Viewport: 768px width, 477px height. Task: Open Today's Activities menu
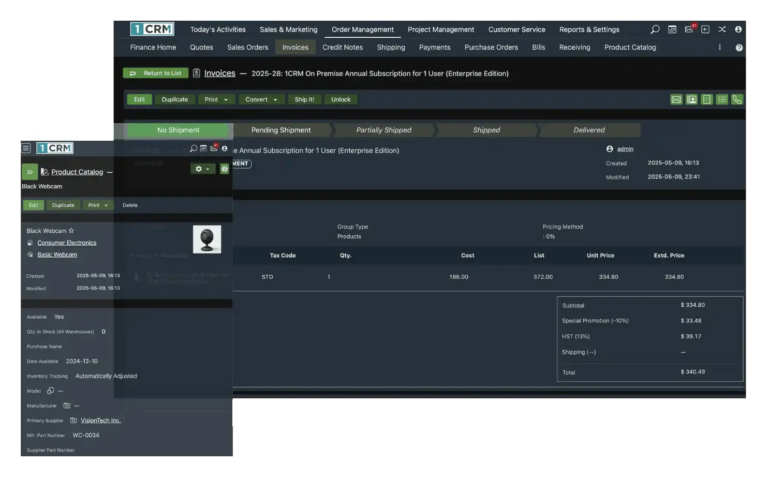(218, 29)
